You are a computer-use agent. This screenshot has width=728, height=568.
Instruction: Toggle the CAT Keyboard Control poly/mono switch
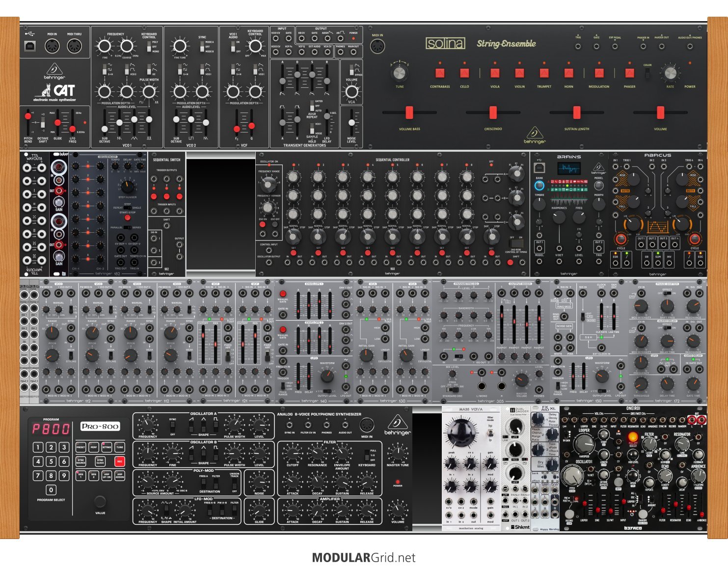click(x=149, y=47)
